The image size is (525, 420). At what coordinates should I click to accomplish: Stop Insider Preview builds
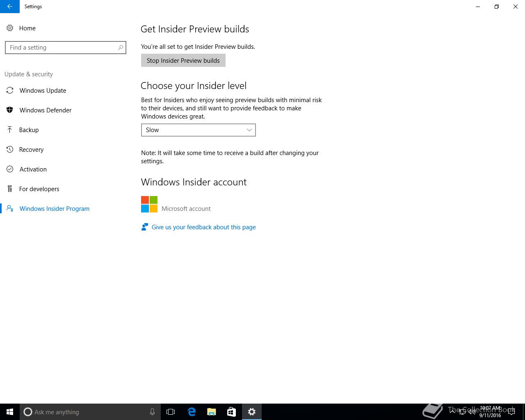coord(183,60)
